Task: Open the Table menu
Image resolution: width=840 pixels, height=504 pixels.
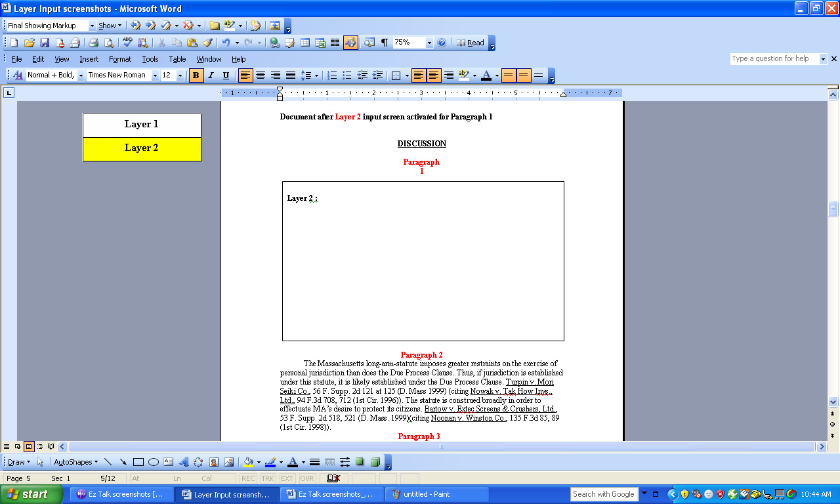Action: [x=177, y=59]
